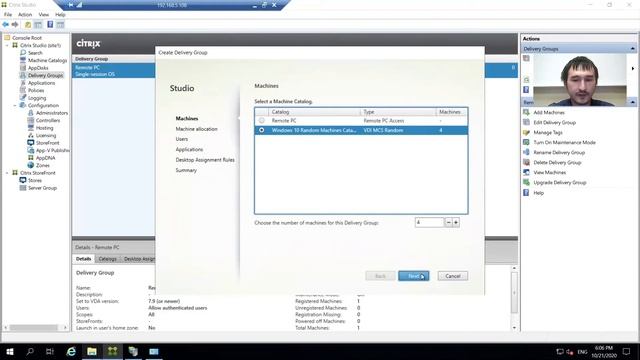Switch to the Catalogs tab
Viewport: 640px width, 360px height.
point(107,259)
